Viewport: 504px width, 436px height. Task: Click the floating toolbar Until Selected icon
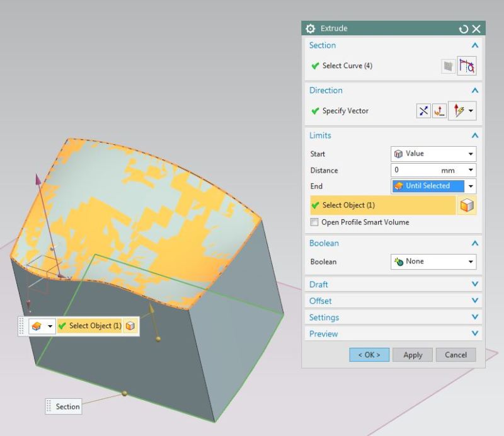37,326
